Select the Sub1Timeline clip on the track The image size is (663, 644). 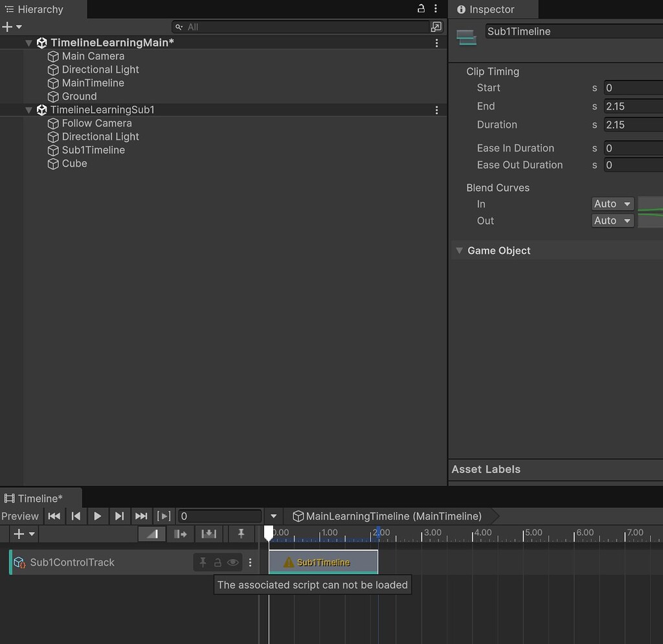[x=323, y=562]
